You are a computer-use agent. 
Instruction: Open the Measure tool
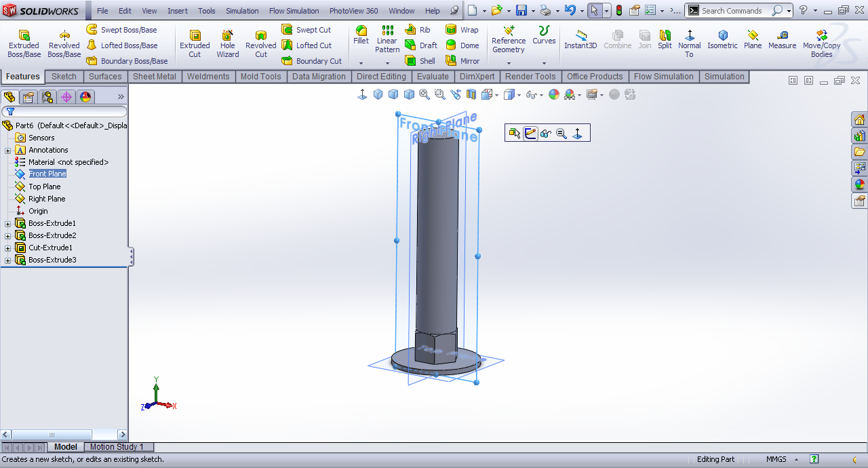coord(782,39)
